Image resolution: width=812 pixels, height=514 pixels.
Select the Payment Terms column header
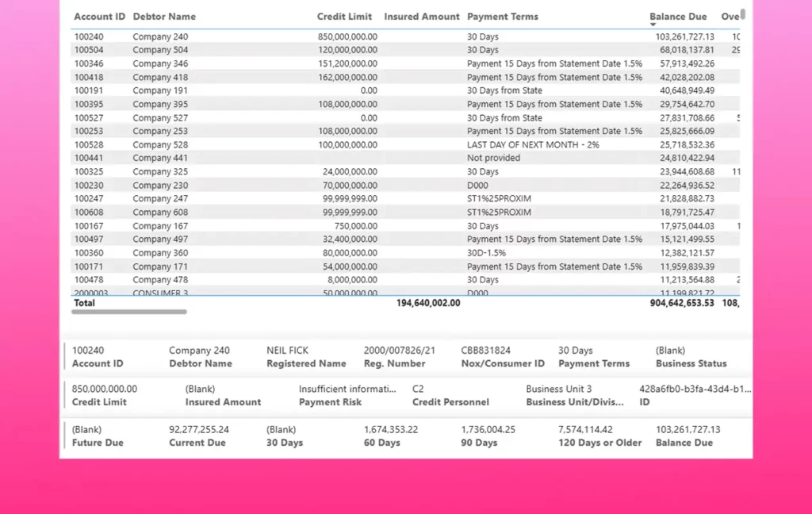503,17
